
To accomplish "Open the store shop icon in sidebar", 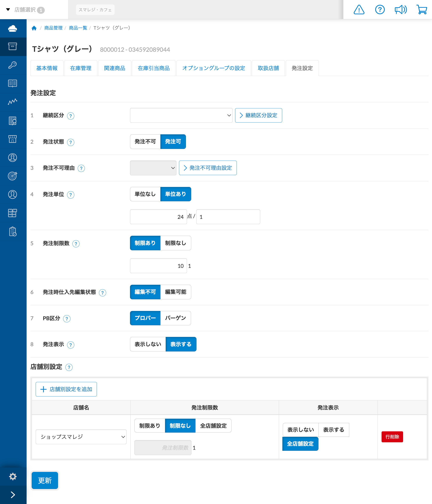I will 13,139.
